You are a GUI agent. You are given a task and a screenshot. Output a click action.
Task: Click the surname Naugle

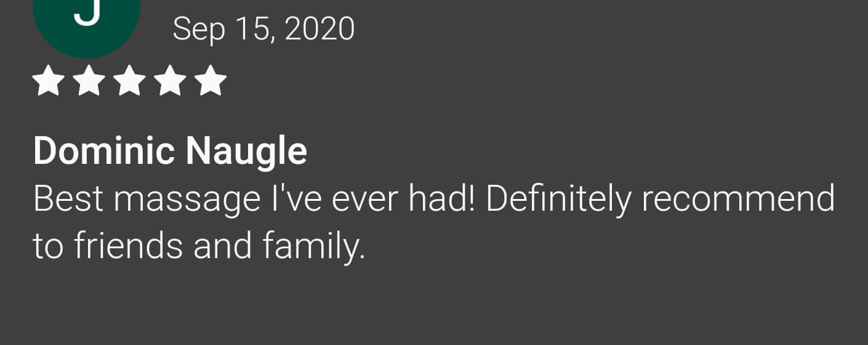[x=246, y=151]
